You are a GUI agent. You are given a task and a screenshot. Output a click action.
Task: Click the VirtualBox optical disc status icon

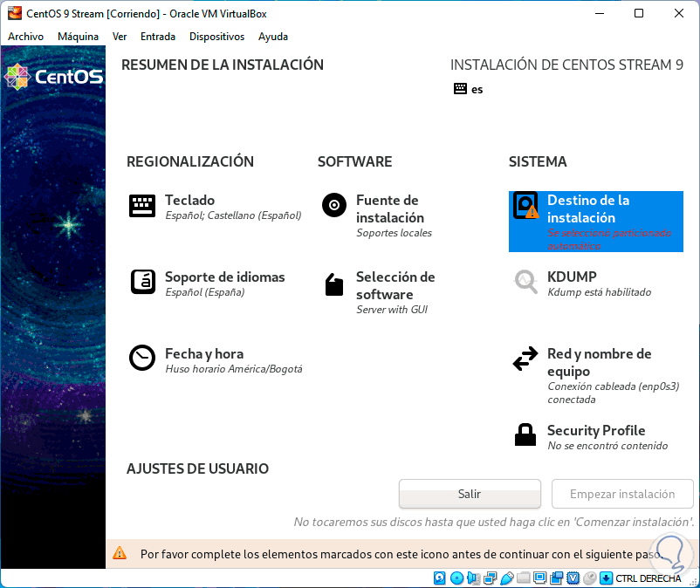pyautogui.click(x=456, y=578)
